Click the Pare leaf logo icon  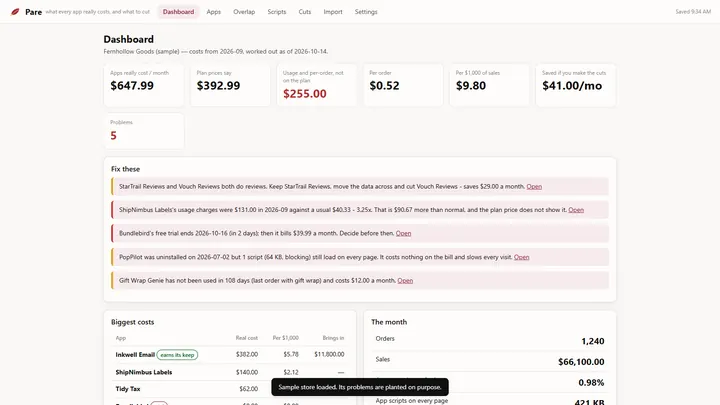click(x=15, y=11)
